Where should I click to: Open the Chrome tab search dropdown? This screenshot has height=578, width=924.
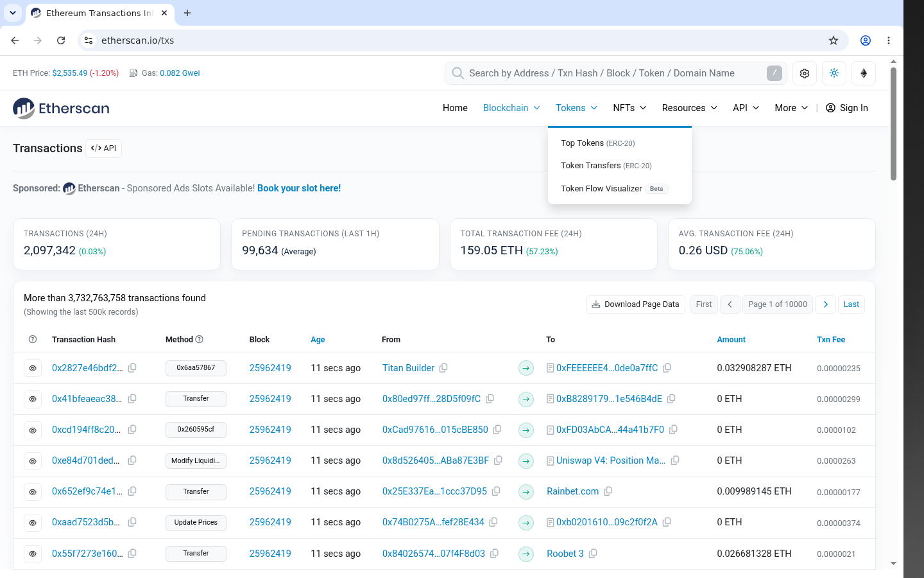tap(13, 13)
